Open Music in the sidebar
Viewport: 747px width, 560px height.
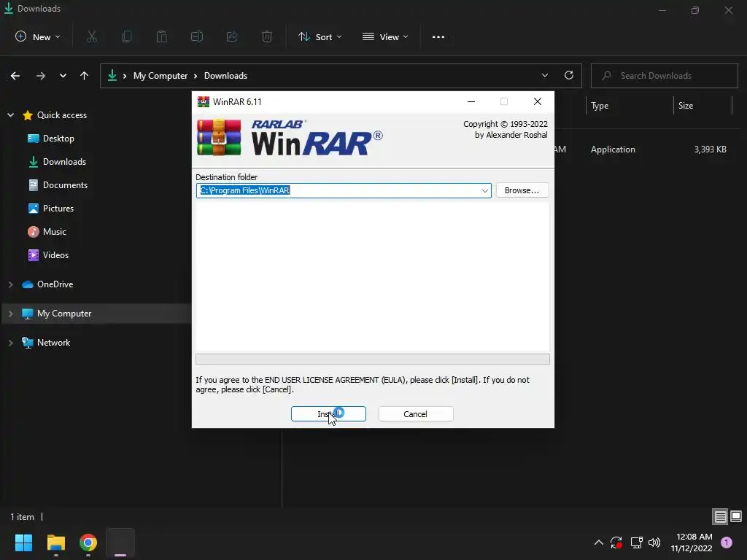(x=54, y=231)
